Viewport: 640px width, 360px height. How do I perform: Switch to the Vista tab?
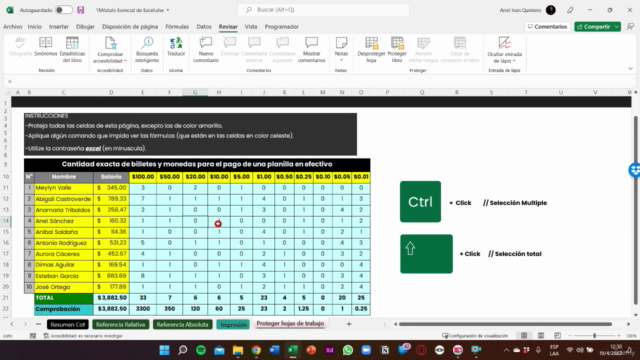coord(251,27)
